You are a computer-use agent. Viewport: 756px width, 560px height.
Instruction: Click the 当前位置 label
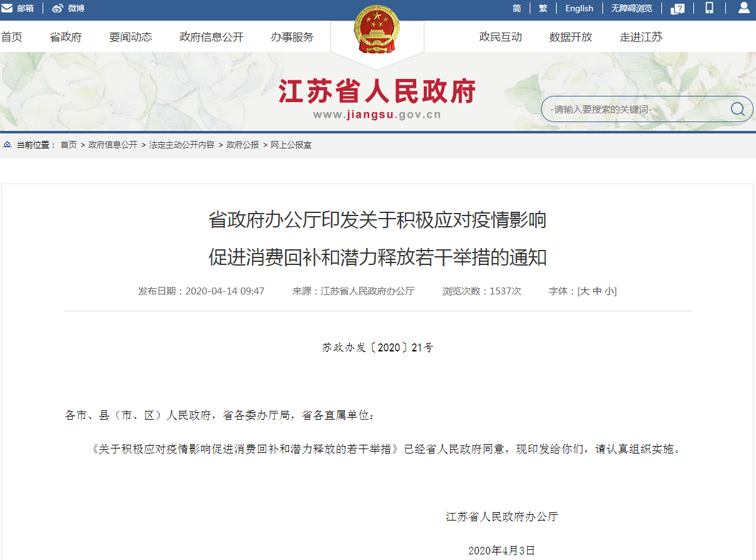(36, 145)
